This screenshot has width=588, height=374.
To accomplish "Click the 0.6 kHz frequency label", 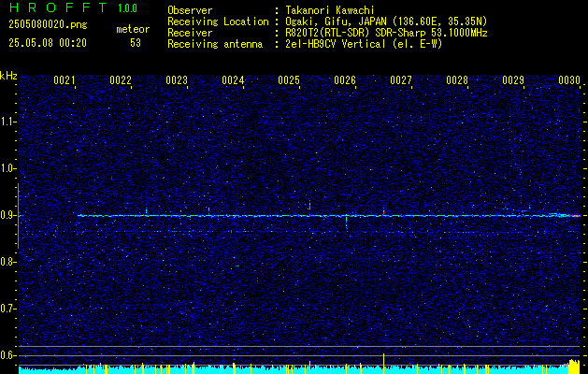I will [x=7, y=355].
